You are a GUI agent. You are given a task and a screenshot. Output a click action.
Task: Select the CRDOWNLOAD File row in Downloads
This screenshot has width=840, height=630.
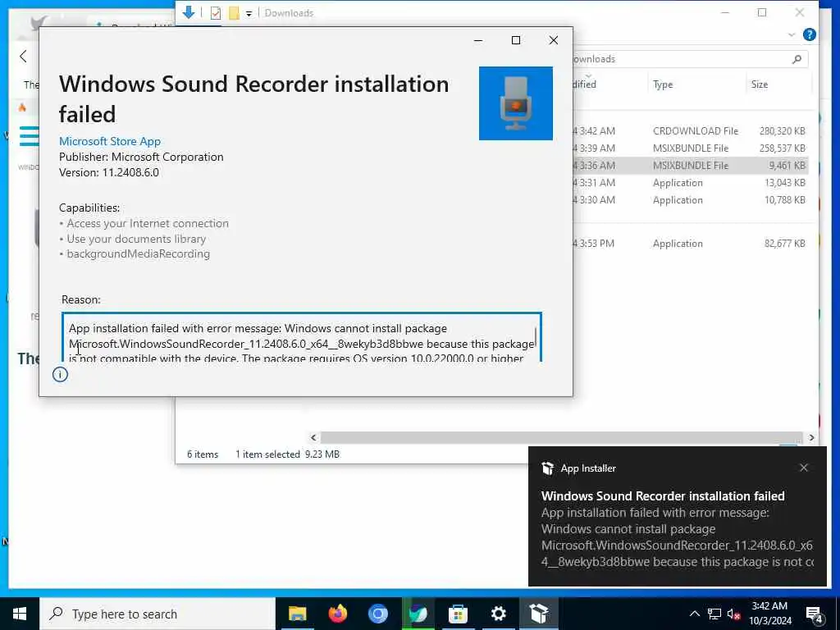coord(691,130)
